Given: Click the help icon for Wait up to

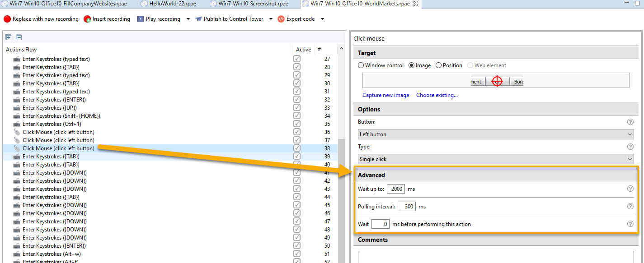Looking at the screenshot, I should (630, 189).
